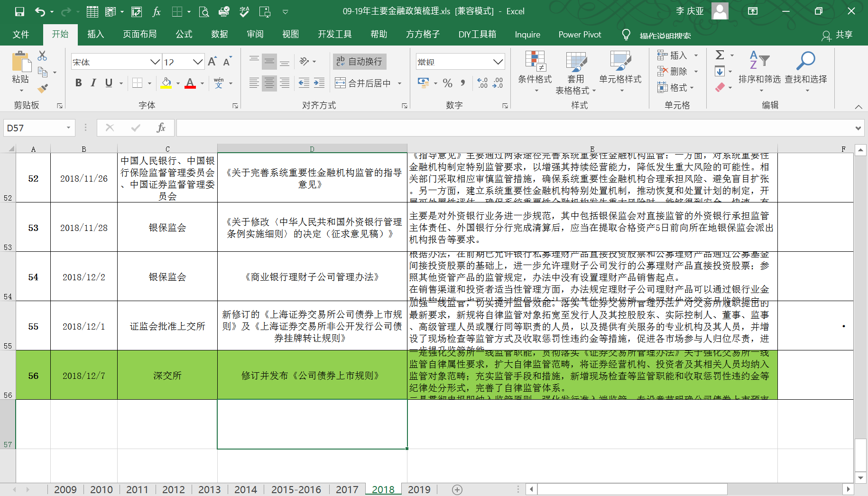Open the Tell Me lightbulb search
Screen dimensions: 868x496
pos(626,35)
